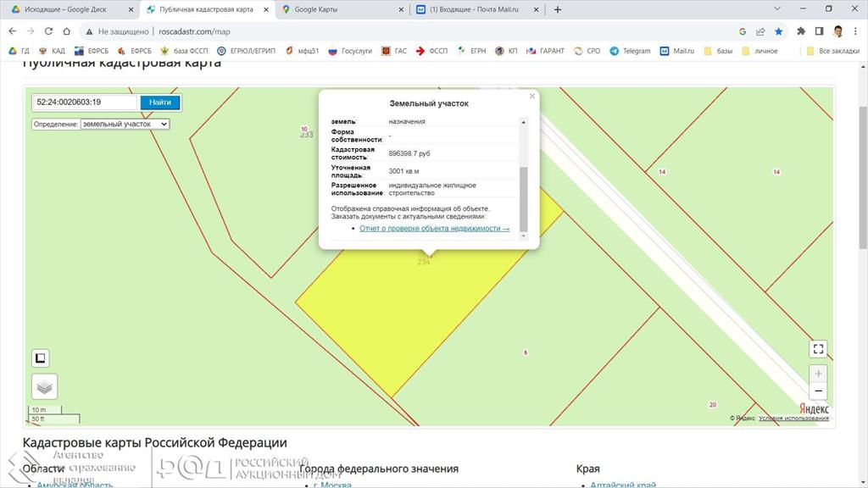868x488 pixels.
Task: Close the Земельный участок popup
Action: pyautogui.click(x=532, y=97)
